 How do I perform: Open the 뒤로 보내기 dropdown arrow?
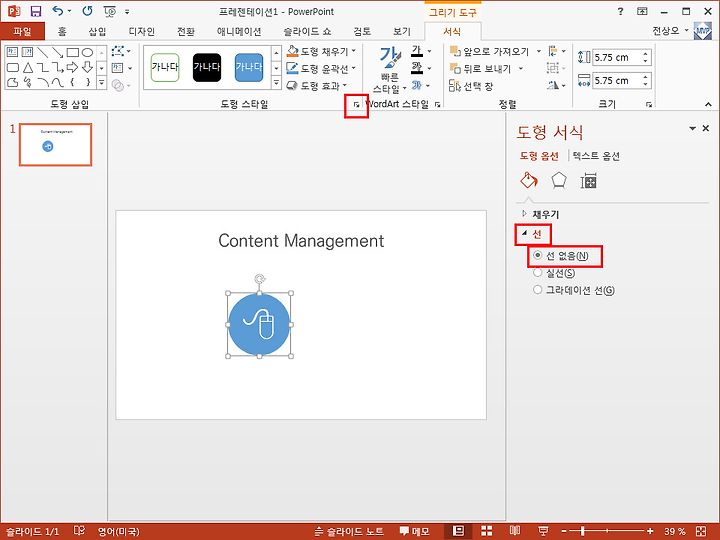tap(521, 68)
